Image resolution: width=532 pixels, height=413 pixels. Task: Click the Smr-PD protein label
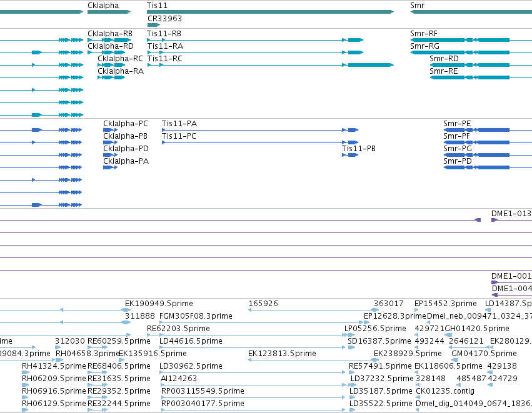458,161
